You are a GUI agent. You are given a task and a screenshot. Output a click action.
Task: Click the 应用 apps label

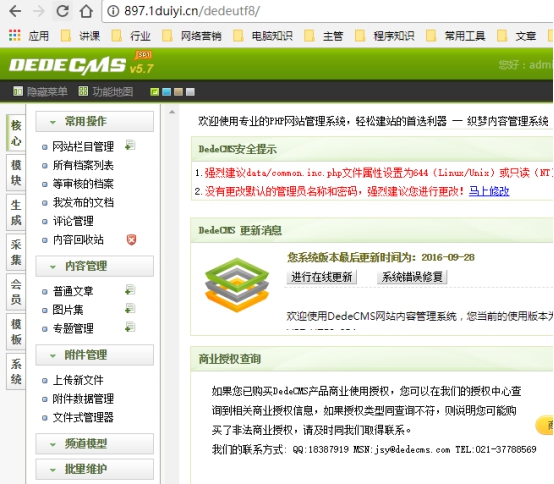[x=39, y=36]
